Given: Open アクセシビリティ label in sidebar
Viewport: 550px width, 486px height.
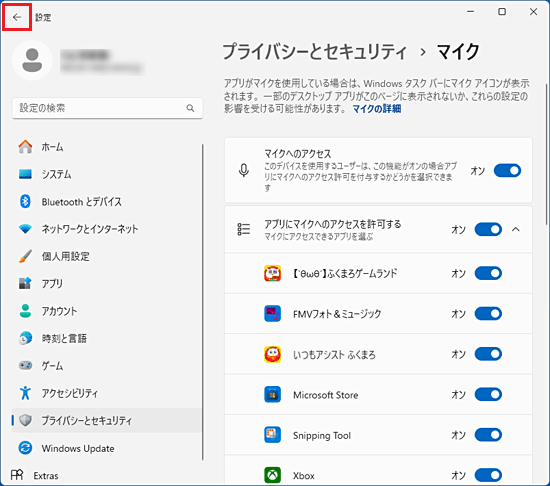Looking at the screenshot, I should click(70, 393).
